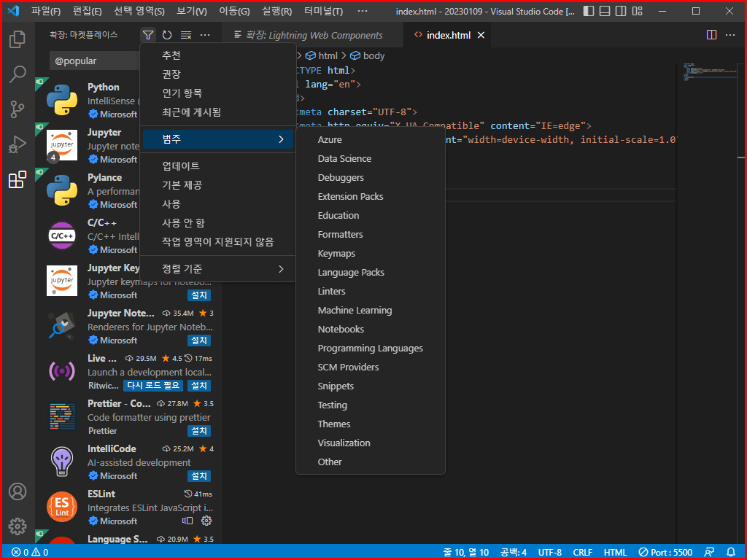Choose Other category
Screen dimensions: 747x560
pos(371,462)
